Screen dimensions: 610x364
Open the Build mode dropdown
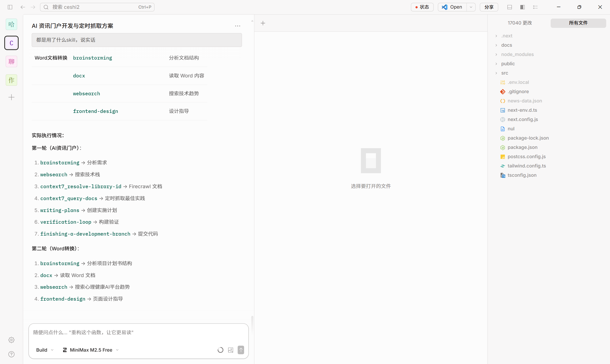(x=44, y=350)
